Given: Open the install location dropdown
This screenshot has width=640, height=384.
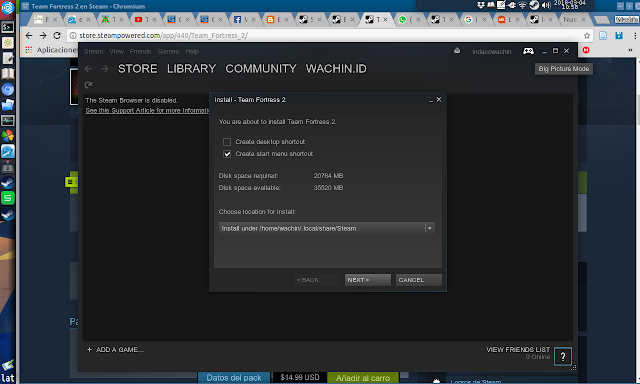Looking at the screenshot, I should [x=429, y=228].
